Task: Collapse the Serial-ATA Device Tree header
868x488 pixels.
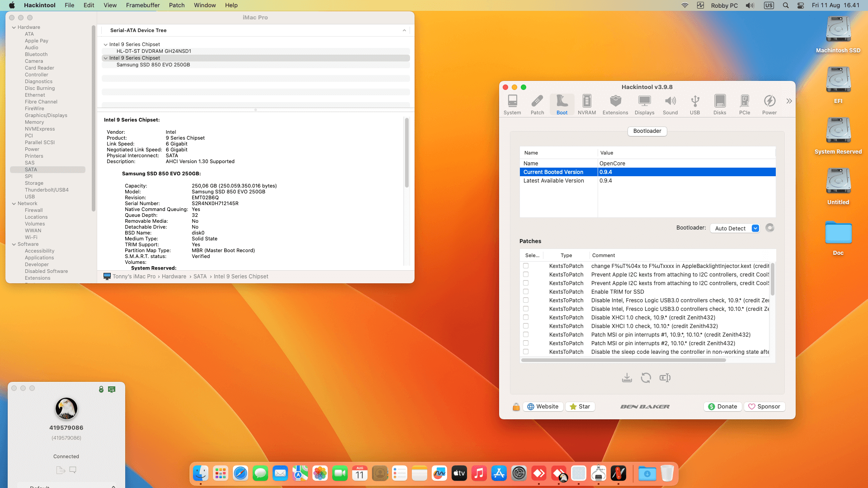Action: coord(404,30)
